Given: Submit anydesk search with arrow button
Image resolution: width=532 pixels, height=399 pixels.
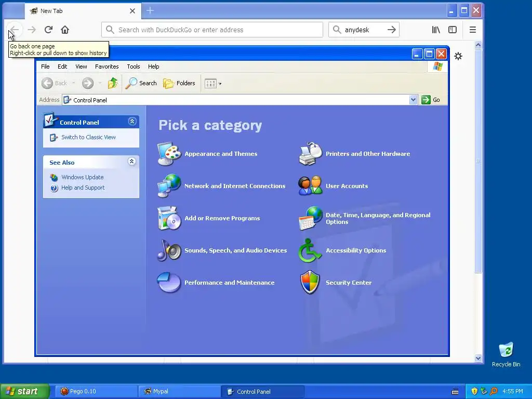Looking at the screenshot, I should click(x=392, y=30).
